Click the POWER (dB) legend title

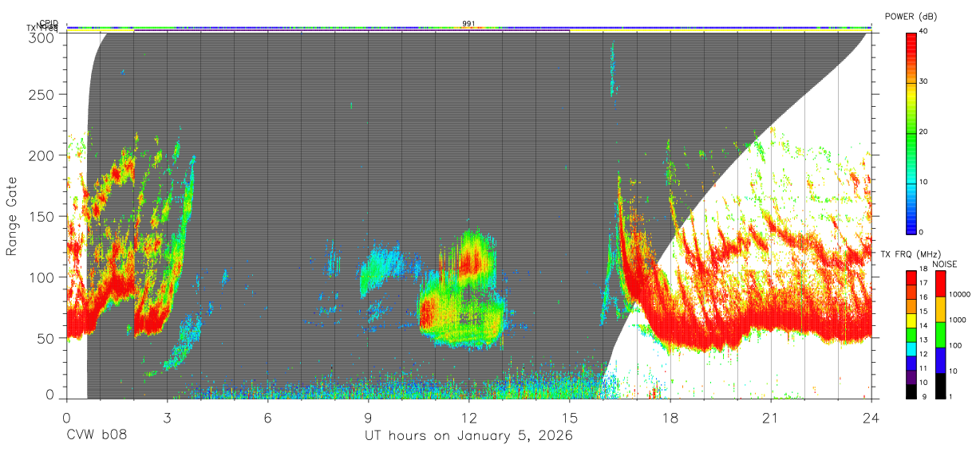tap(911, 16)
